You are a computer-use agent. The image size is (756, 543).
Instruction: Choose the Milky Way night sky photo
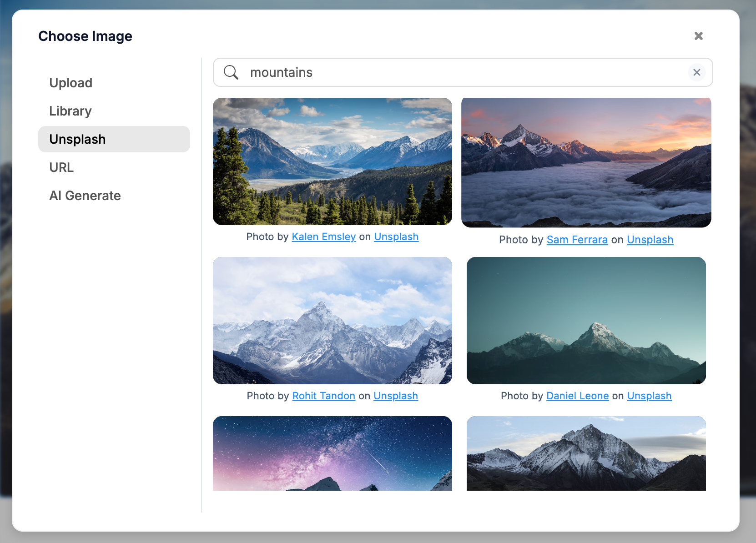click(x=332, y=453)
